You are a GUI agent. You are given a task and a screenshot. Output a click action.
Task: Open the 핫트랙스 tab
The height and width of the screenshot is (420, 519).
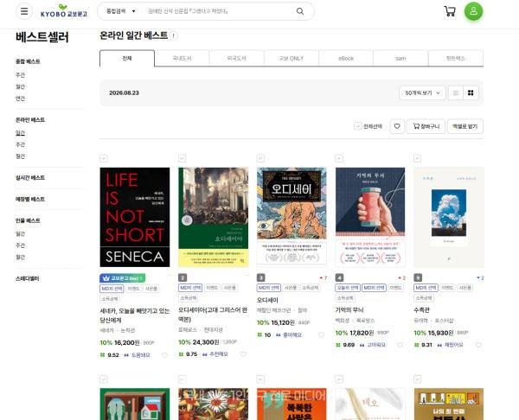point(456,58)
